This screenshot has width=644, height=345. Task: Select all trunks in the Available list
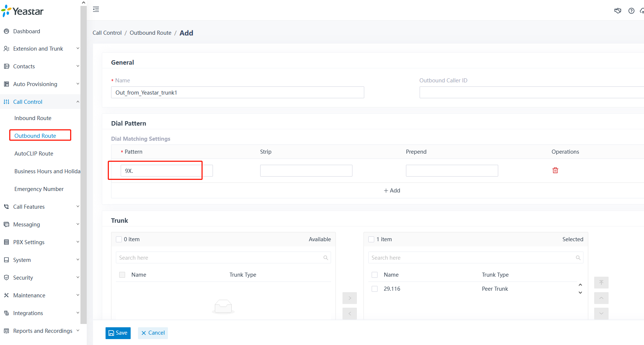[x=122, y=274]
